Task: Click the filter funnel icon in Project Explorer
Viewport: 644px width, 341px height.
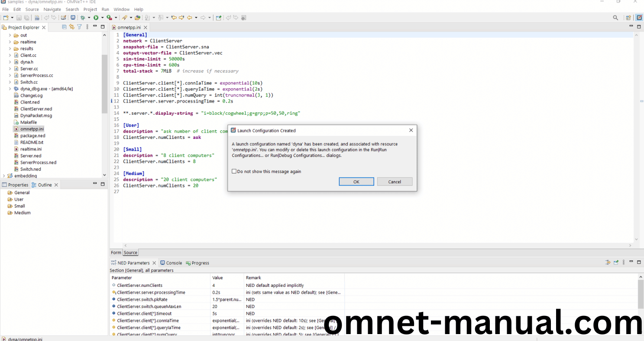Action: (x=79, y=27)
